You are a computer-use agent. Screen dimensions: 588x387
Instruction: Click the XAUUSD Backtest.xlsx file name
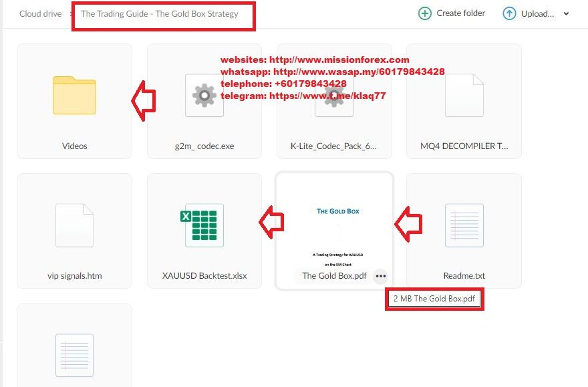point(204,275)
